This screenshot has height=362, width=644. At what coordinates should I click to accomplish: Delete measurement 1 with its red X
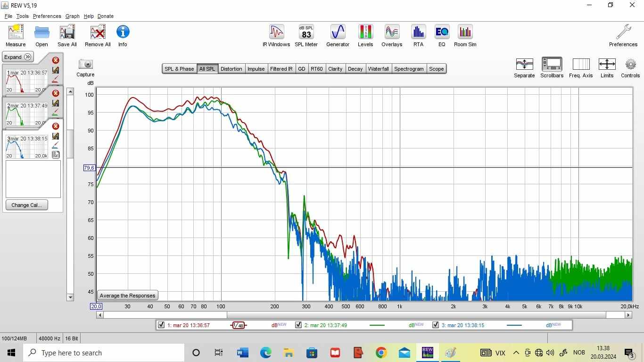point(56,60)
